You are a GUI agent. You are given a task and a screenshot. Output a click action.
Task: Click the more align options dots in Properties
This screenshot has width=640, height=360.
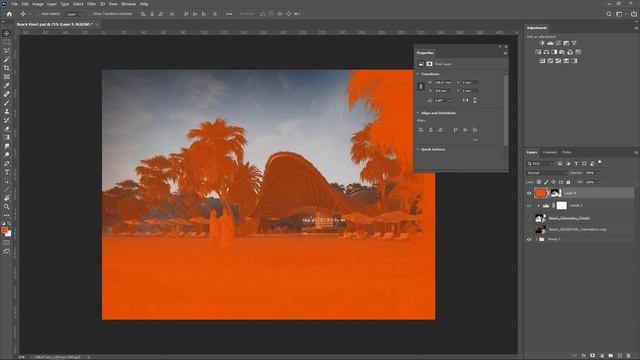pos(475,140)
